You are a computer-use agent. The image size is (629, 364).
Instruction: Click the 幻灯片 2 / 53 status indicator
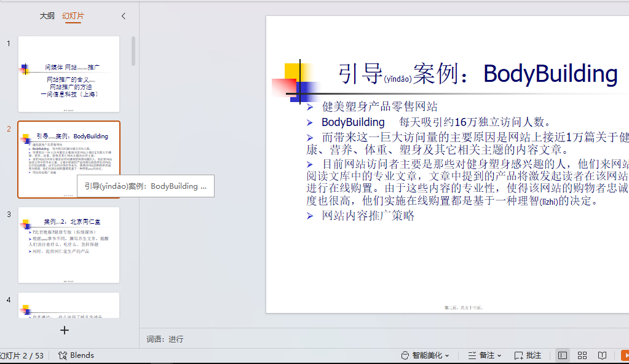[22, 355]
